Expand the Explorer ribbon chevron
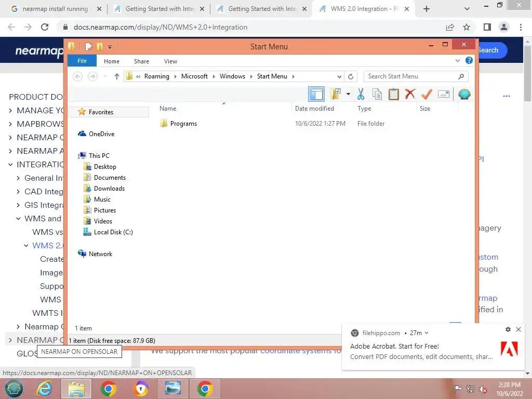This screenshot has width=532, height=399. (x=457, y=60)
